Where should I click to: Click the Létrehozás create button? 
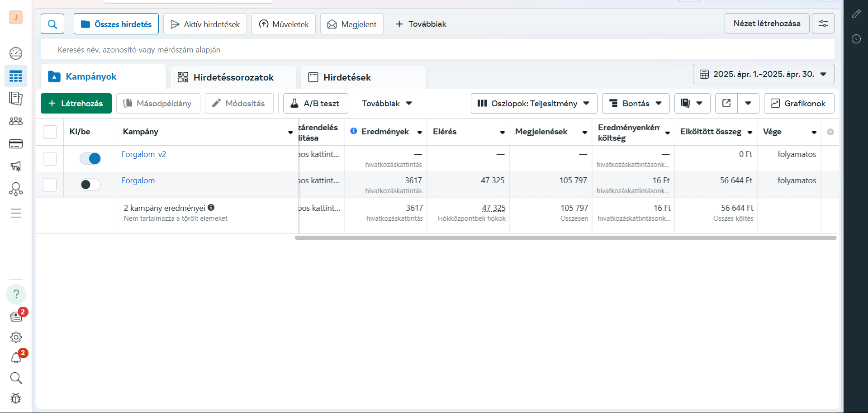pyautogui.click(x=76, y=103)
